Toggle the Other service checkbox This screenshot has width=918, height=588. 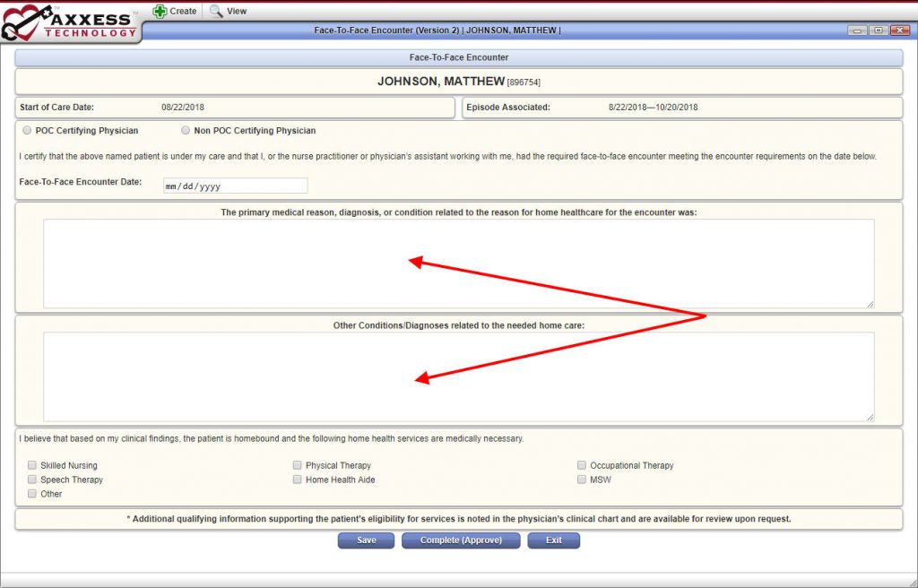(32, 494)
